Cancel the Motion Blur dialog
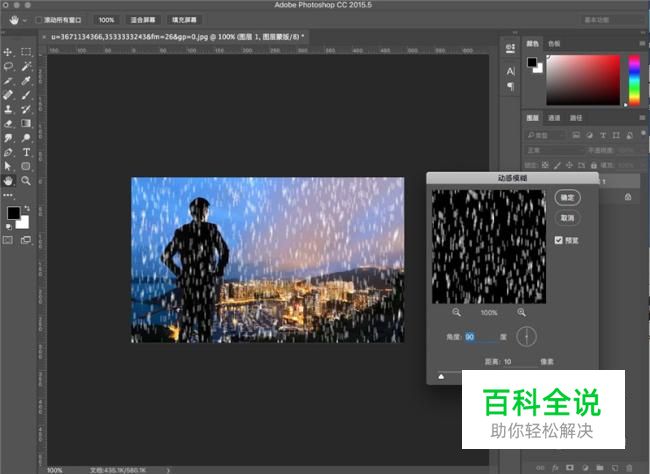This screenshot has height=474, width=650. [568, 218]
